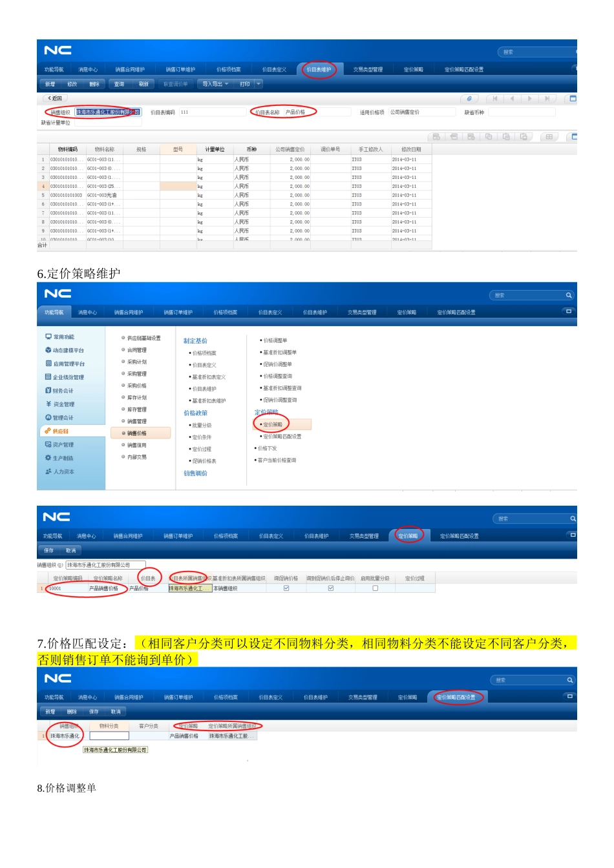The height and width of the screenshot is (868, 614).
Task: Open 生产制造 gear item in sidebar
Action: tap(59, 458)
